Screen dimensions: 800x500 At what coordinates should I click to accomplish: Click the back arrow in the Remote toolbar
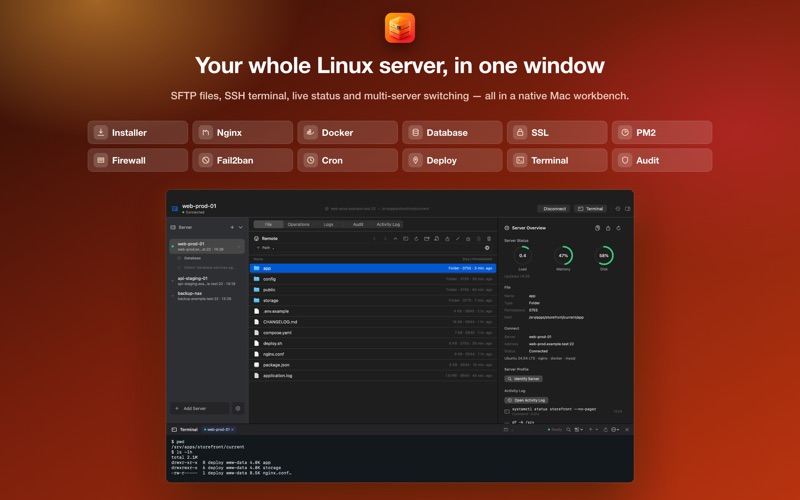[x=374, y=239]
